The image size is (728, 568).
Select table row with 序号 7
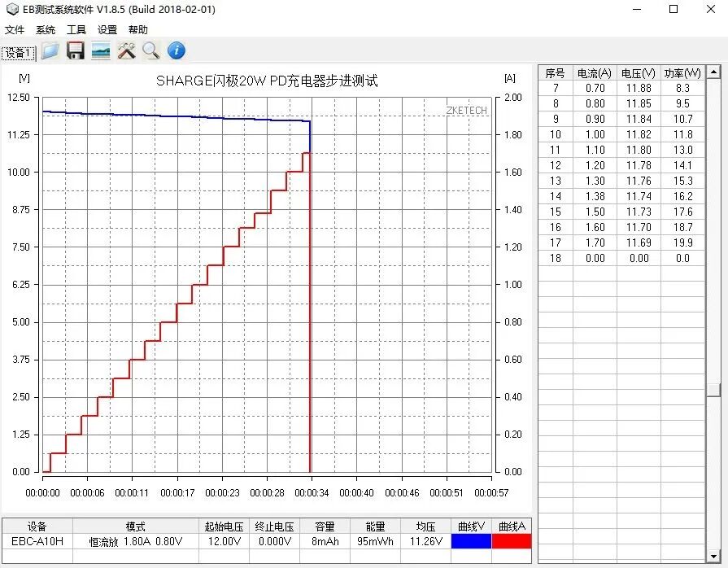pyautogui.click(x=621, y=88)
